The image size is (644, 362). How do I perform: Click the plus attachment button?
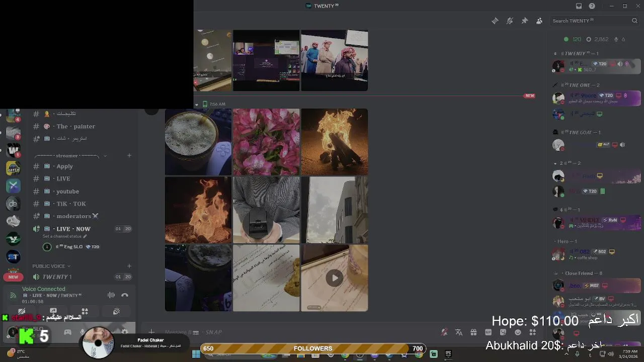151,332
